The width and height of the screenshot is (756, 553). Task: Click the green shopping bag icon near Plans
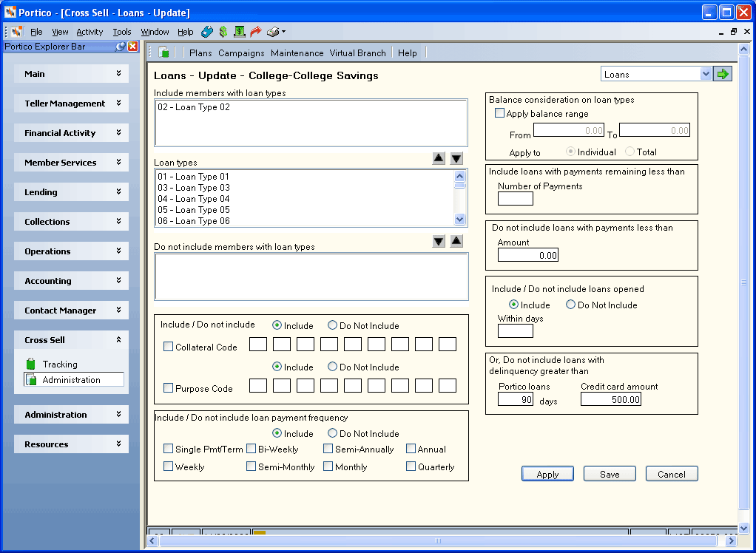pos(164,52)
